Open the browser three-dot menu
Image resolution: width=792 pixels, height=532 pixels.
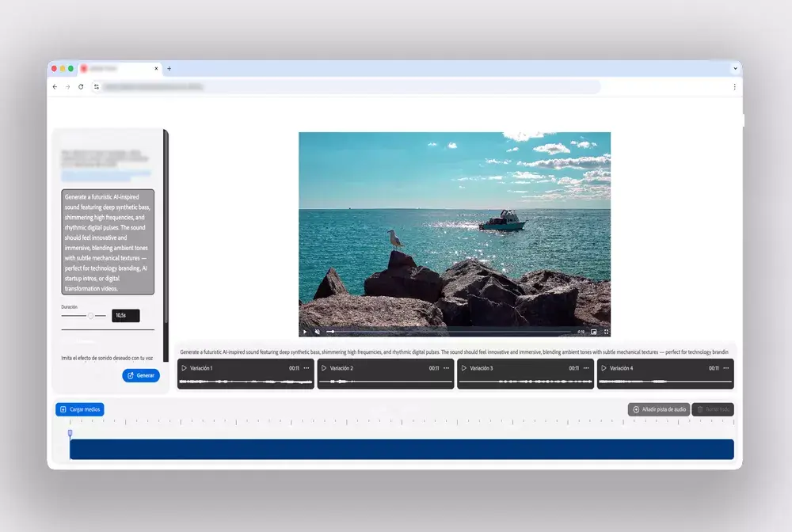pos(734,86)
